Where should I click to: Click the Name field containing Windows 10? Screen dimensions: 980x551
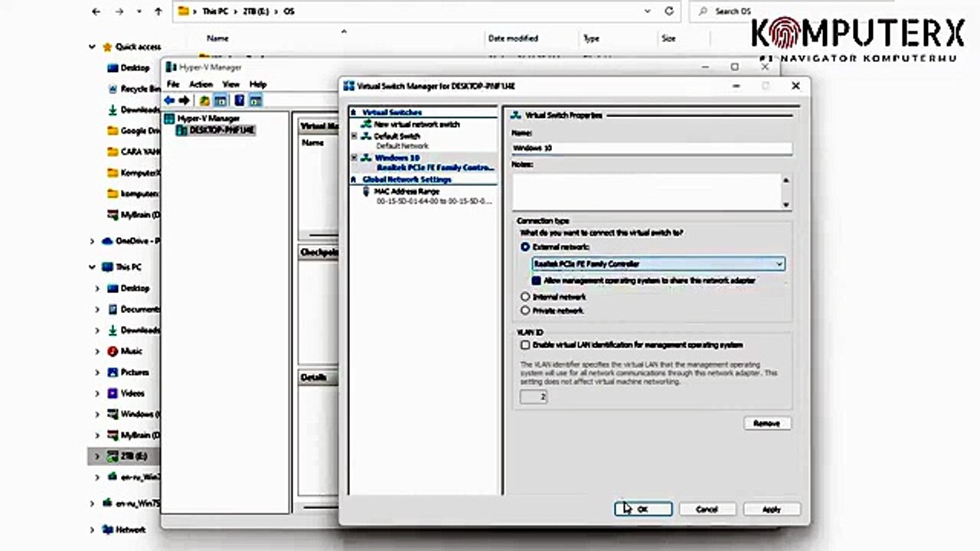click(652, 148)
